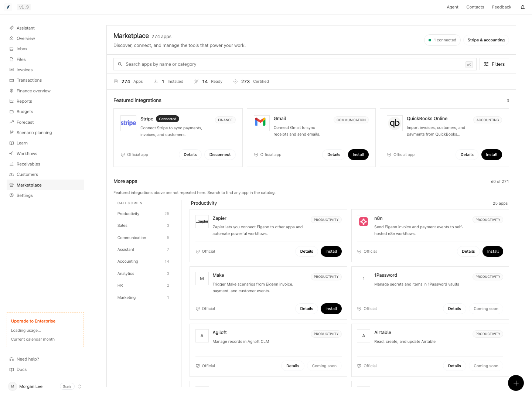Click the Stripe logo thumbnail

(x=128, y=123)
